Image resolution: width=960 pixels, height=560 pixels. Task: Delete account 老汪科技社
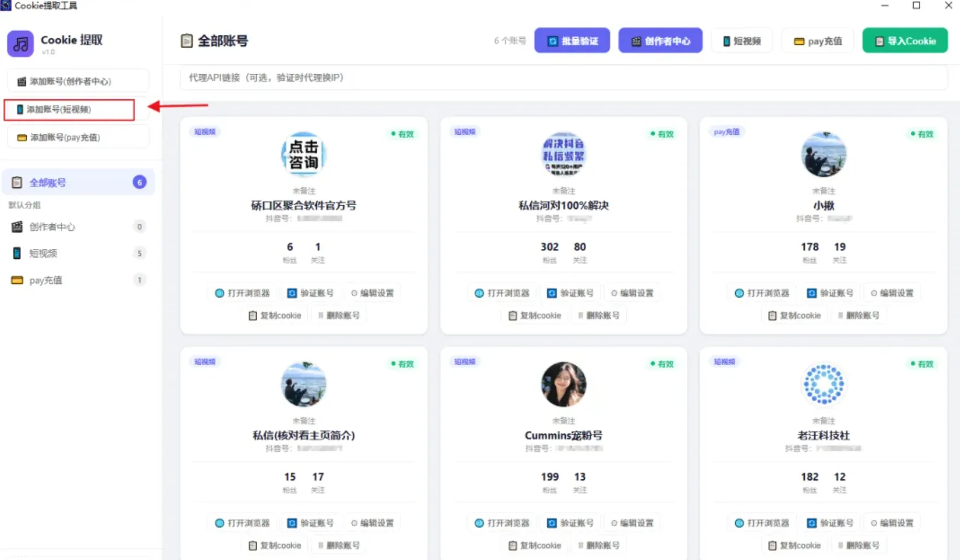pos(858,545)
